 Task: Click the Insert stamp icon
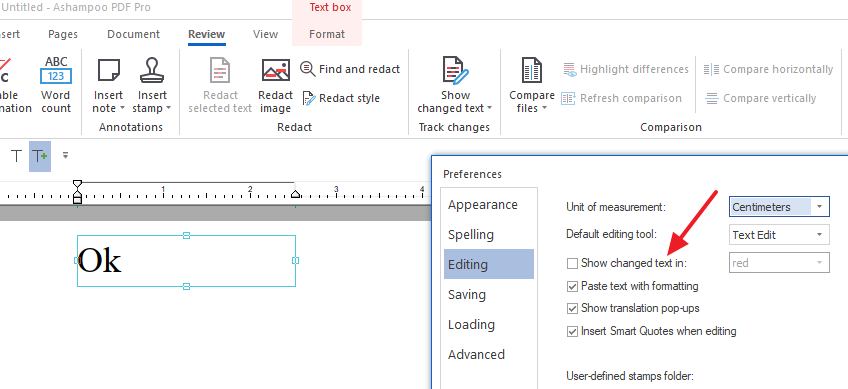coord(151,70)
